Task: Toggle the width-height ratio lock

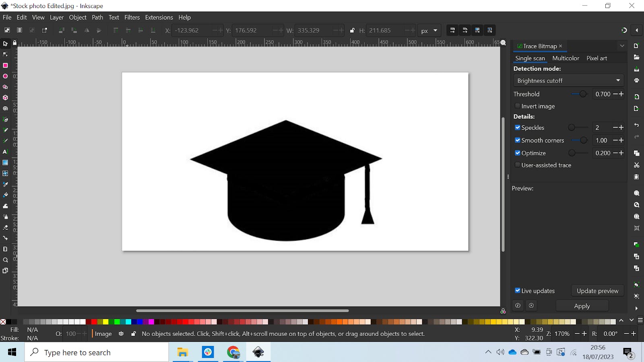Action: click(352, 31)
